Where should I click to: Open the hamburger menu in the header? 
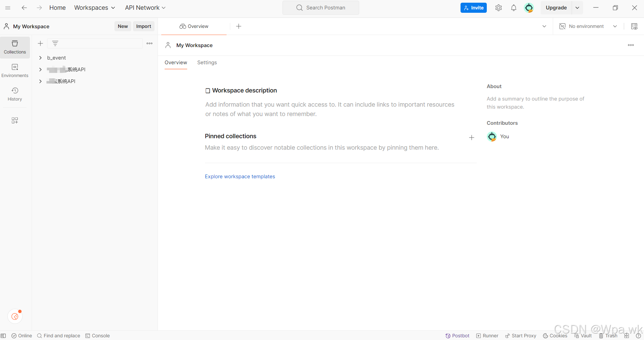coord(8,8)
